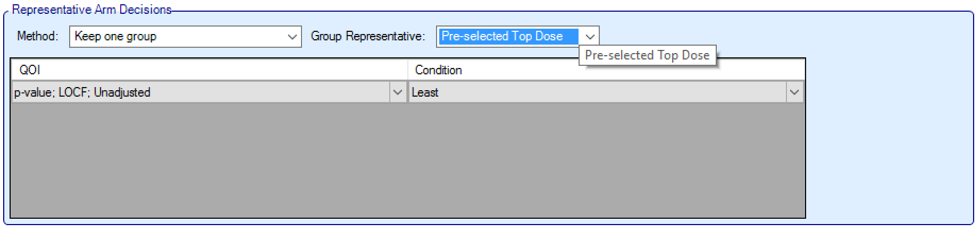Click the 'Group Representative:' label

click(368, 36)
